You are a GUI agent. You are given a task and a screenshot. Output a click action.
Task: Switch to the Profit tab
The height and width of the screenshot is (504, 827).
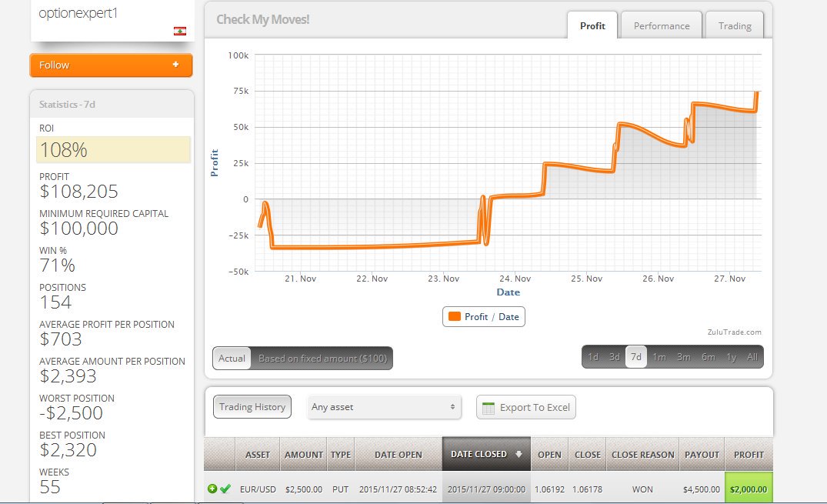pos(592,26)
